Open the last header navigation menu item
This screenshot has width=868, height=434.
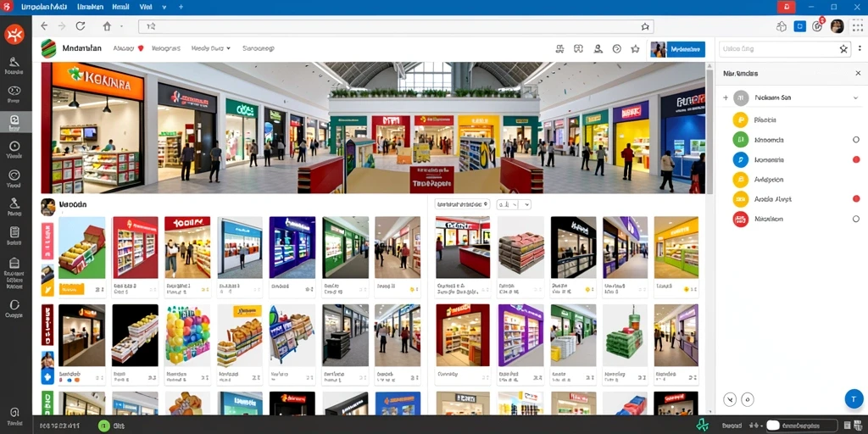point(259,48)
